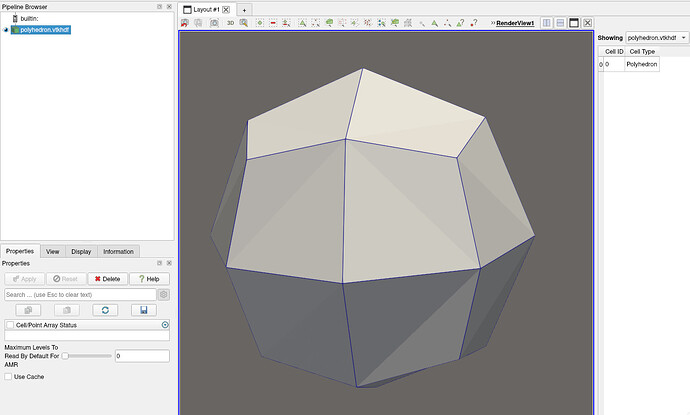Image resolution: width=690 pixels, height=415 pixels.
Task: Click the save state floppy disk icon
Action: pyautogui.click(x=144, y=311)
